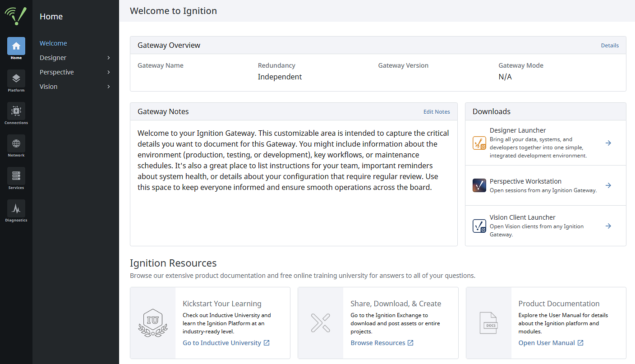The image size is (635, 364).
Task: Click the Gateway Name label
Action: 161,65
